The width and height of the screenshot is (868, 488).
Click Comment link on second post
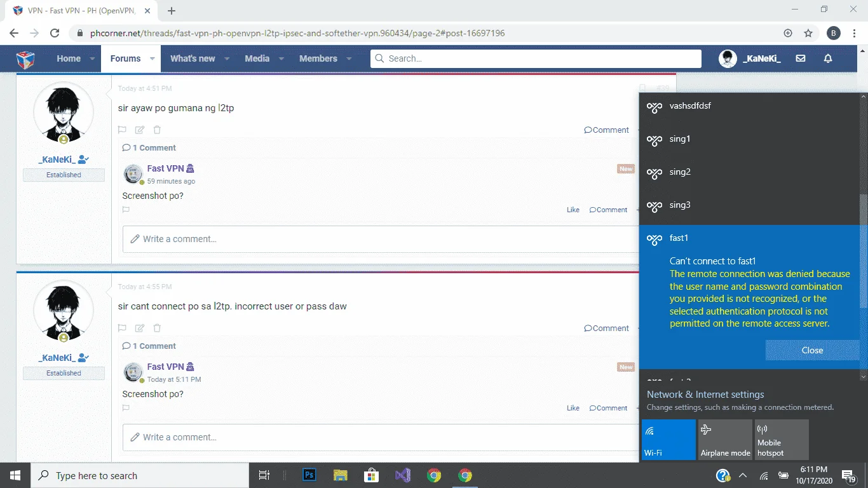pos(606,328)
